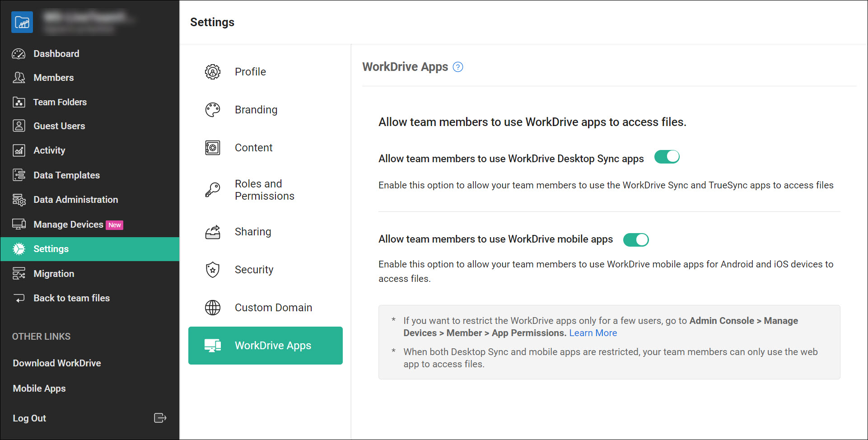View Activity via its sidebar icon

(19, 150)
